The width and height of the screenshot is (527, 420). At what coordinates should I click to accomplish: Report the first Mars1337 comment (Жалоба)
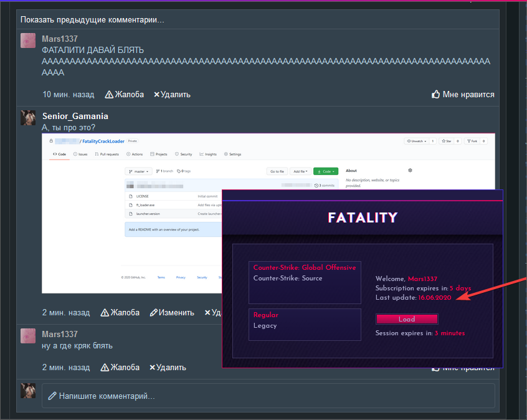(125, 95)
